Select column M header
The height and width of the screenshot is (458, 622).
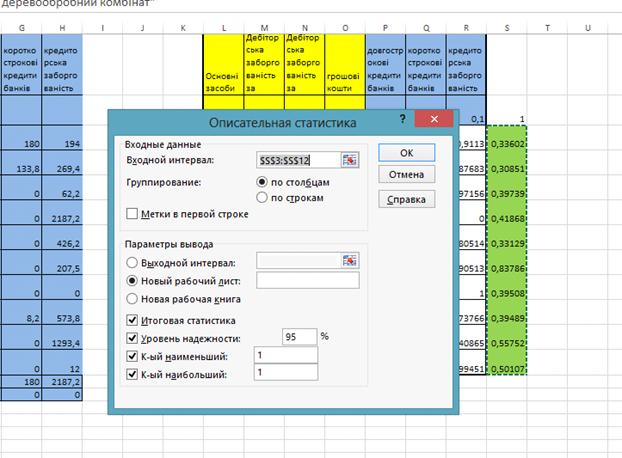tap(264, 28)
